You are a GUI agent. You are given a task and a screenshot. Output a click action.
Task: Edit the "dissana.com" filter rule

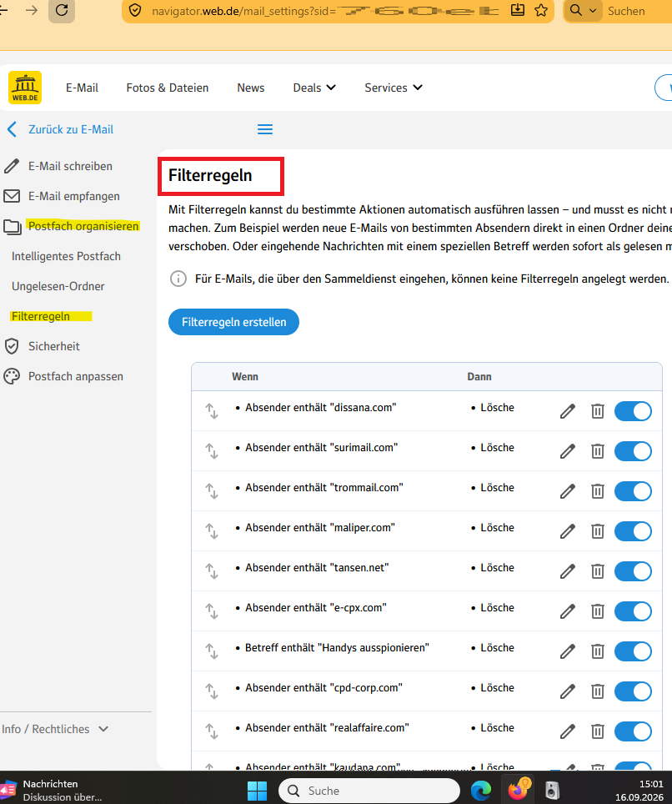(x=568, y=411)
